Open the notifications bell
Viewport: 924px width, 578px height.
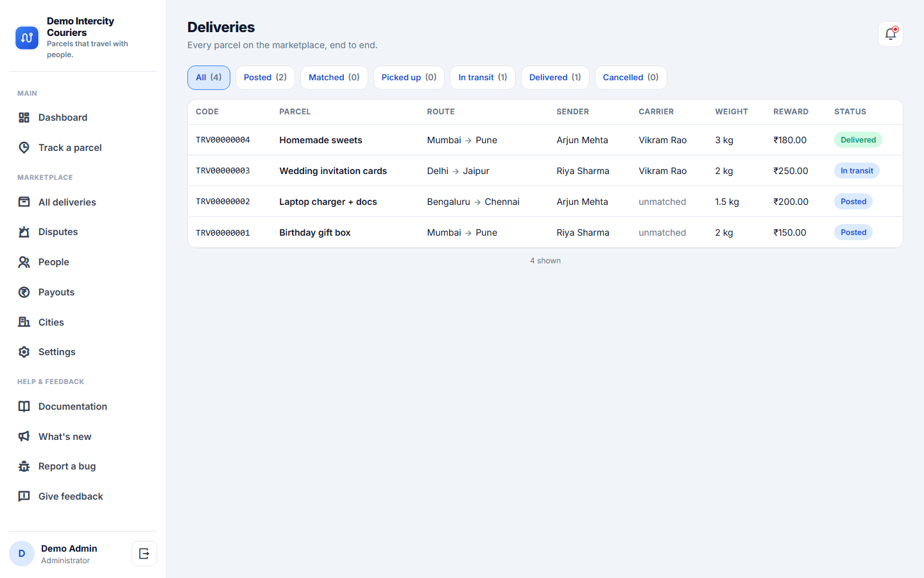point(891,34)
